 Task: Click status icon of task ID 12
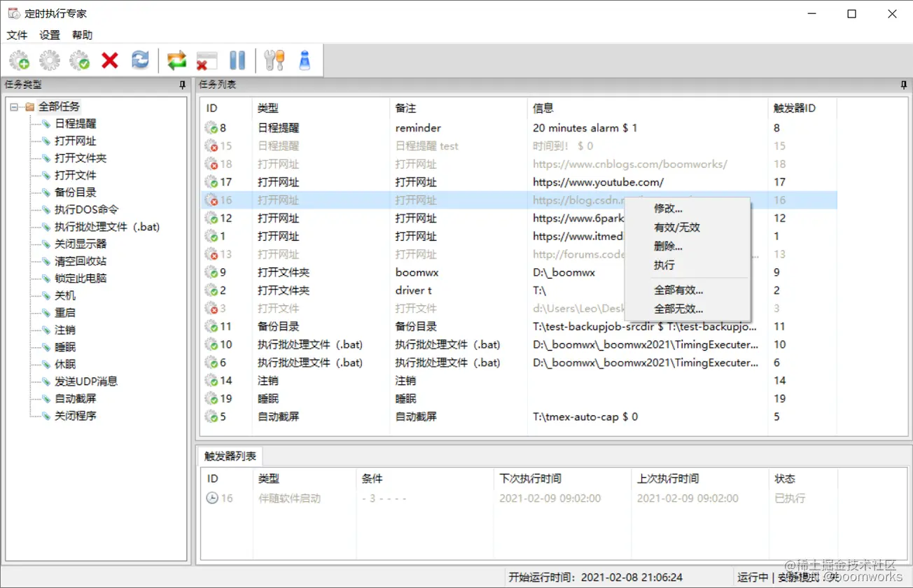click(x=211, y=218)
